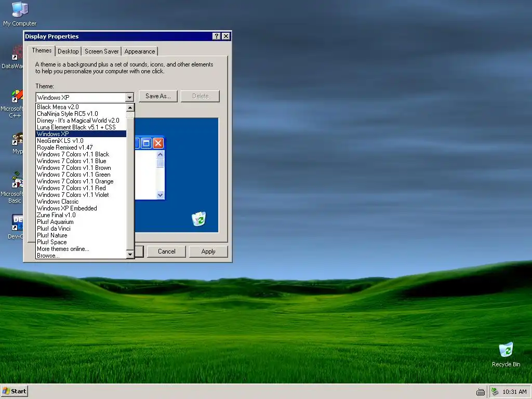Click the Apply button

tap(208, 251)
